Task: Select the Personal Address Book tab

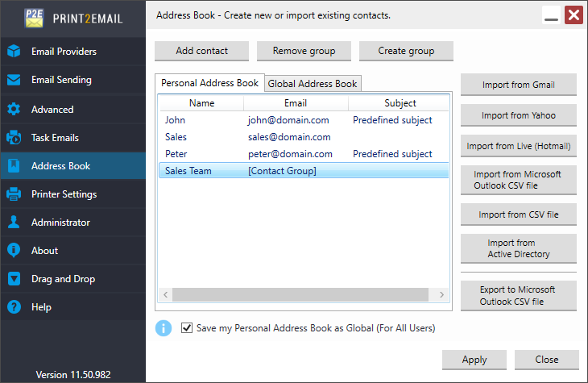Action: [209, 83]
